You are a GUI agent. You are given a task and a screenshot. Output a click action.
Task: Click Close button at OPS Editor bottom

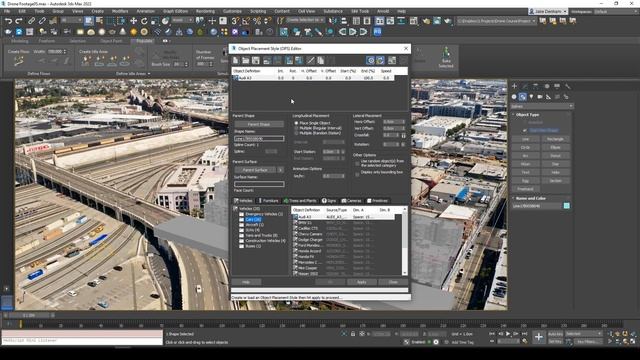[393, 282]
